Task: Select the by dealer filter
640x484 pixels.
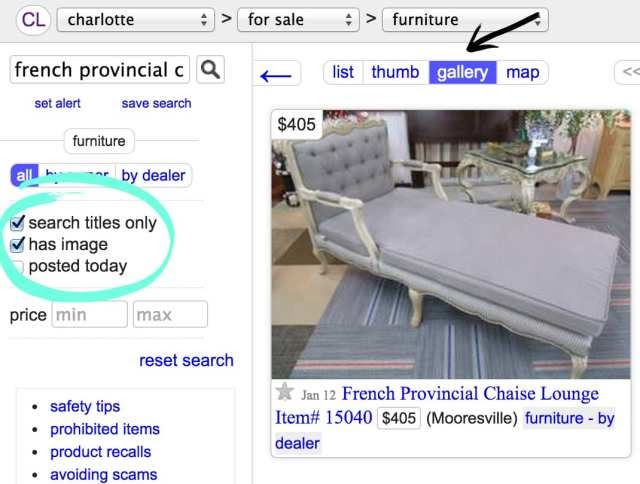Action: (153, 175)
